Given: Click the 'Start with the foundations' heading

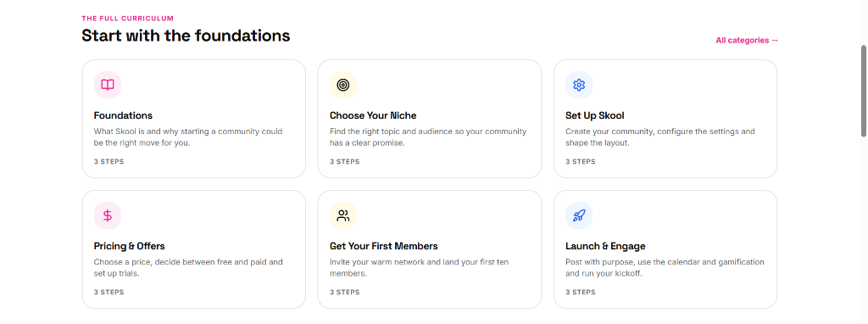Looking at the screenshot, I should tap(186, 36).
